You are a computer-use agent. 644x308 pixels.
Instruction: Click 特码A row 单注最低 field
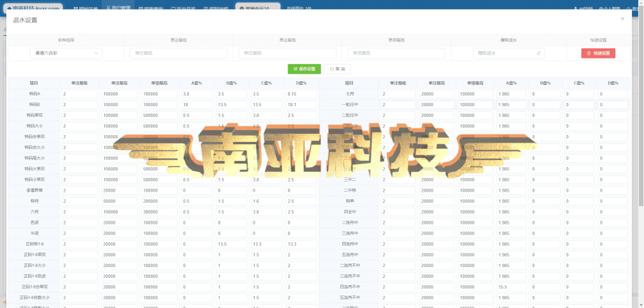tap(80, 94)
